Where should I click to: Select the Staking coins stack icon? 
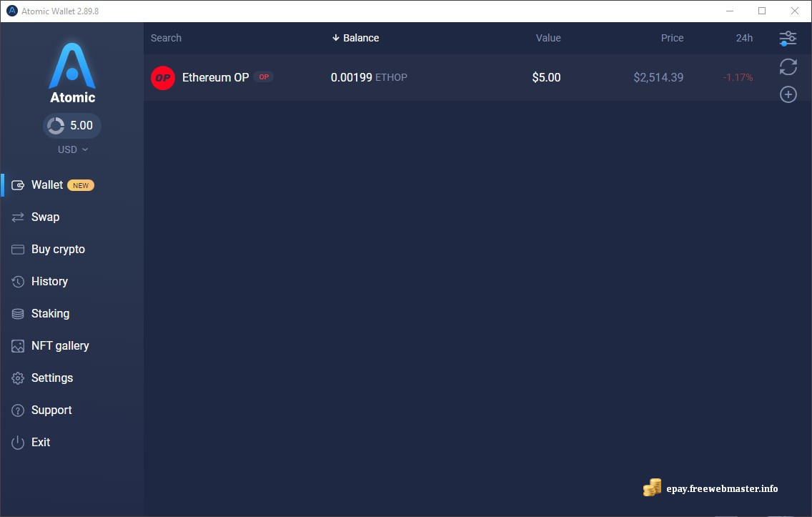coord(18,313)
